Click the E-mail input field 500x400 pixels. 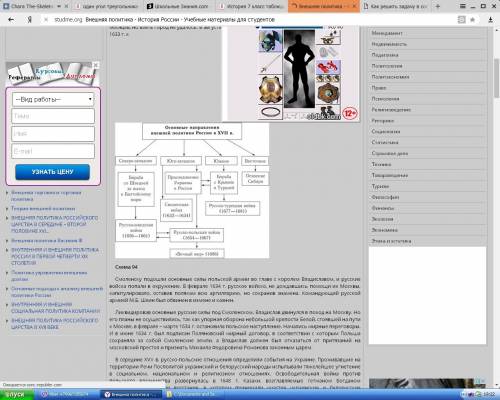click(53, 151)
